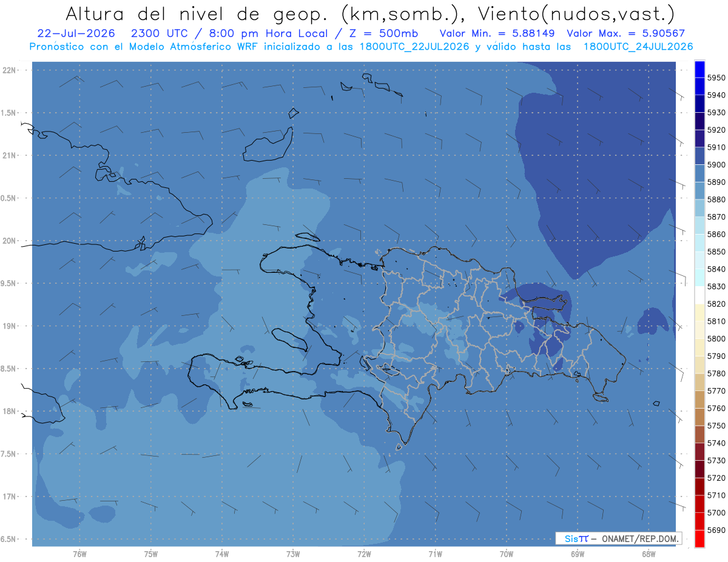Image resolution: width=728 pixels, height=562 pixels.
Task: Click the 5950 colorbar label
Action: pyautogui.click(x=716, y=78)
